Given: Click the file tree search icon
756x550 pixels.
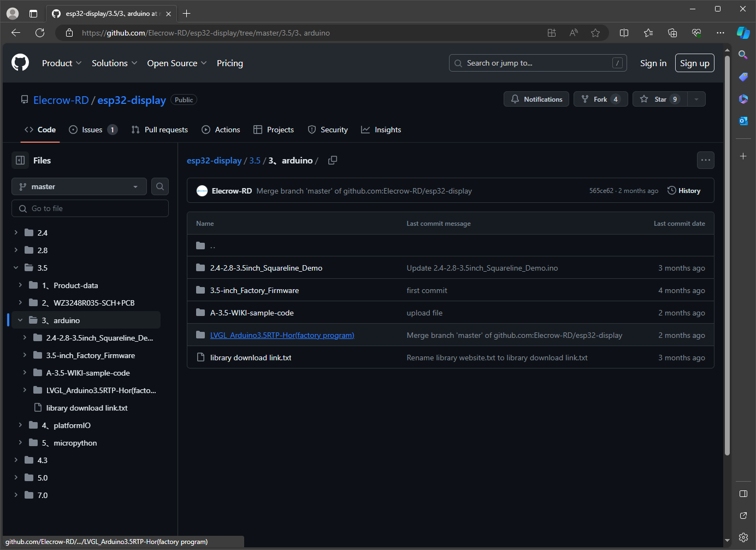Looking at the screenshot, I should tap(160, 186).
